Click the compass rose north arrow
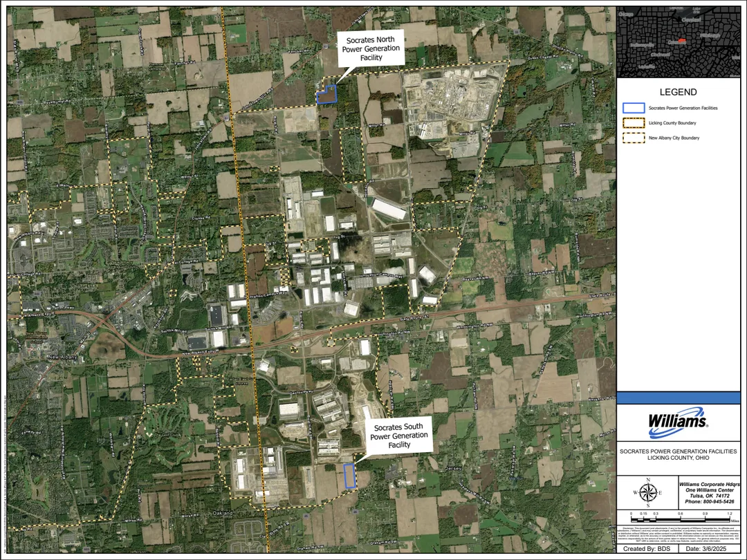Screen dimensions: 747x560 pyautogui.click(x=648, y=492)
